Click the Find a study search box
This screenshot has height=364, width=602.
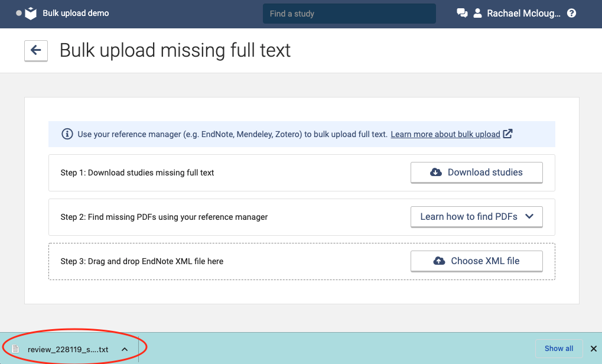[x=349, y=14]
